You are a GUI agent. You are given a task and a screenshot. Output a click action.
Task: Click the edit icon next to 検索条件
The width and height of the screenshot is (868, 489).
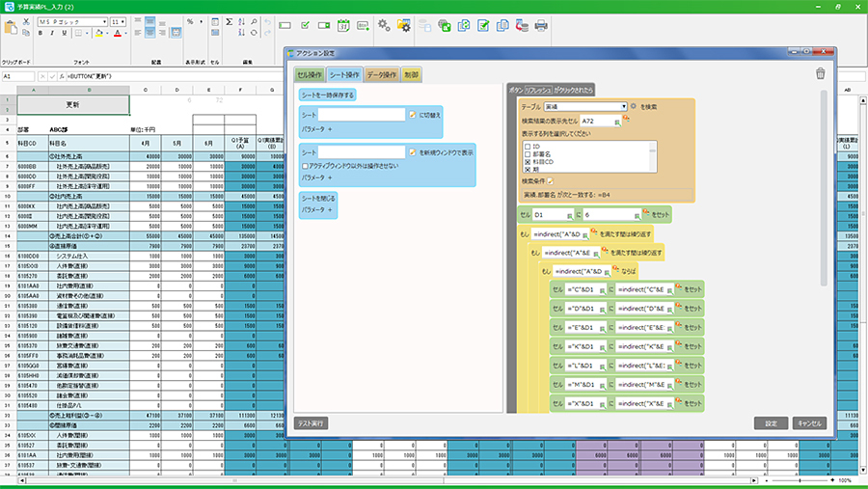pyautogui.click(x=552, y=180)
